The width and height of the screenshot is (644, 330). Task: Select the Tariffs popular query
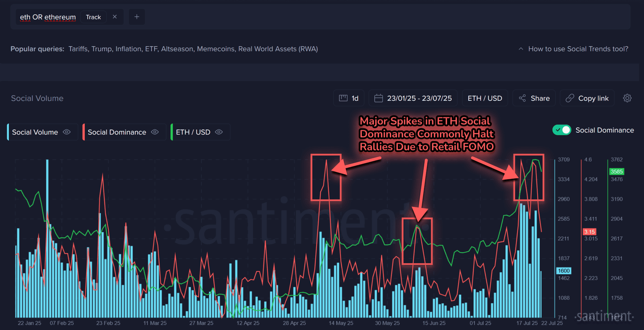tap(78, 49)
